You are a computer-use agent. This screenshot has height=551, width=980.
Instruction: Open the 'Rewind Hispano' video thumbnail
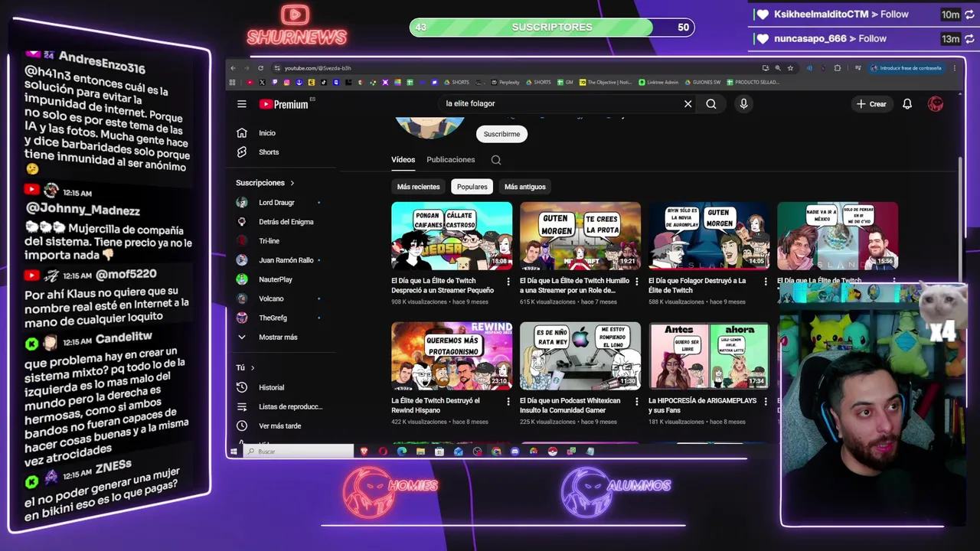[452, 356]
